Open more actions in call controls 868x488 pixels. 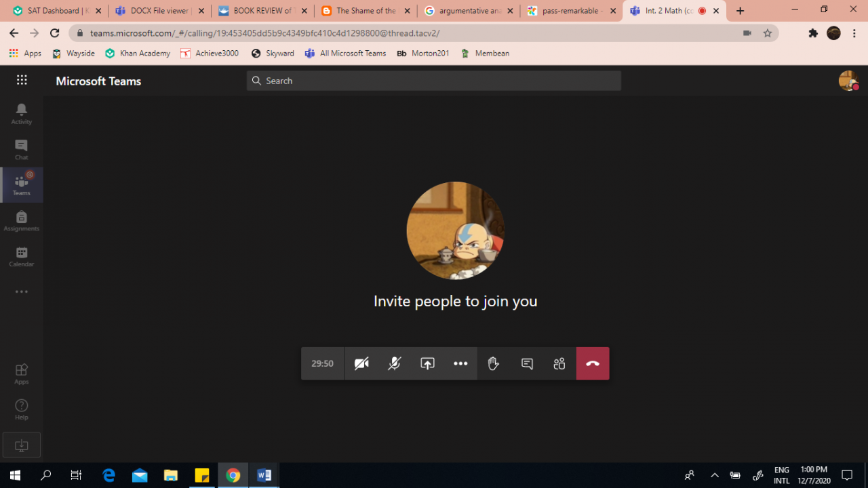click(460, 364)
